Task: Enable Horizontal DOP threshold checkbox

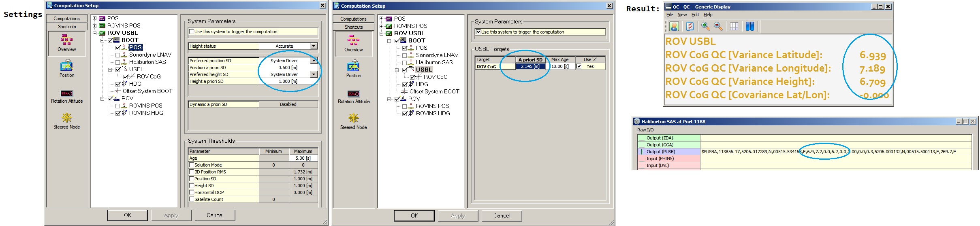Action: pyautogui.click(x=192, y=192)
